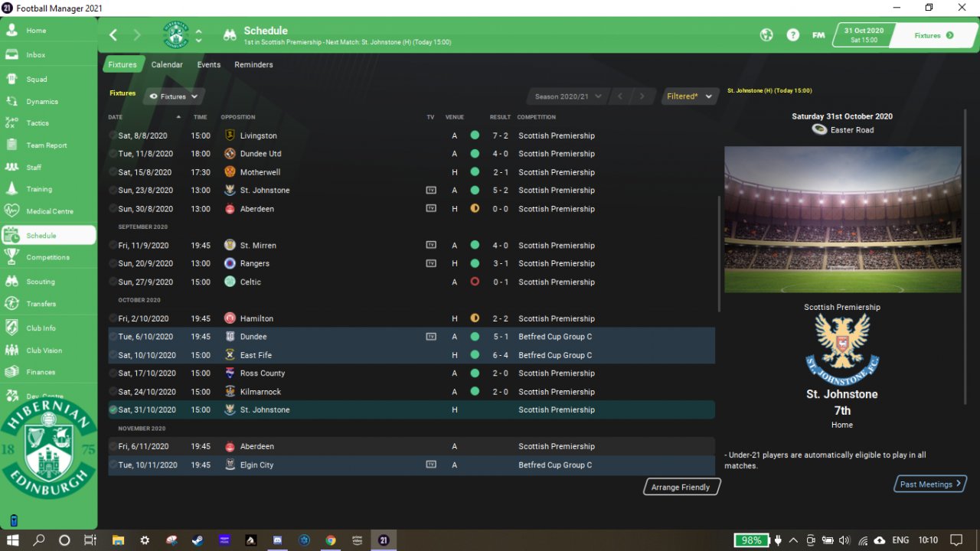Switch to the Calendar tab
This screenshot has width=980, height=551.
click(x=167, y=65)
